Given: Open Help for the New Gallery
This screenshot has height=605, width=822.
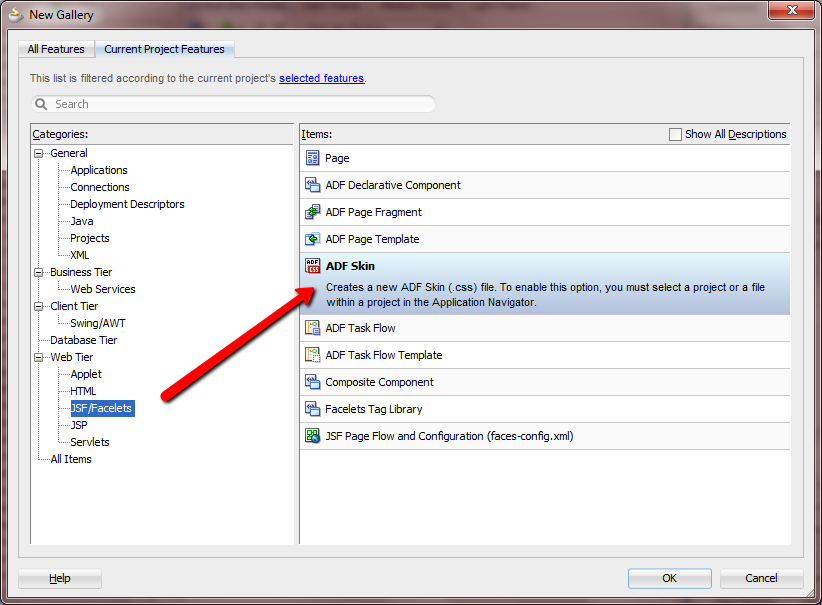Looking at the screenshot, I should pos(60,578).
